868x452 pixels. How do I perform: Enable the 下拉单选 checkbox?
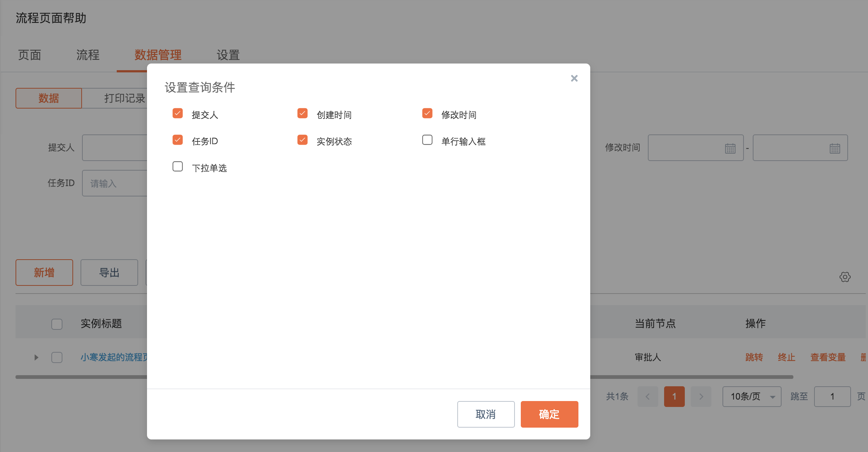click(x=178, y=167)
